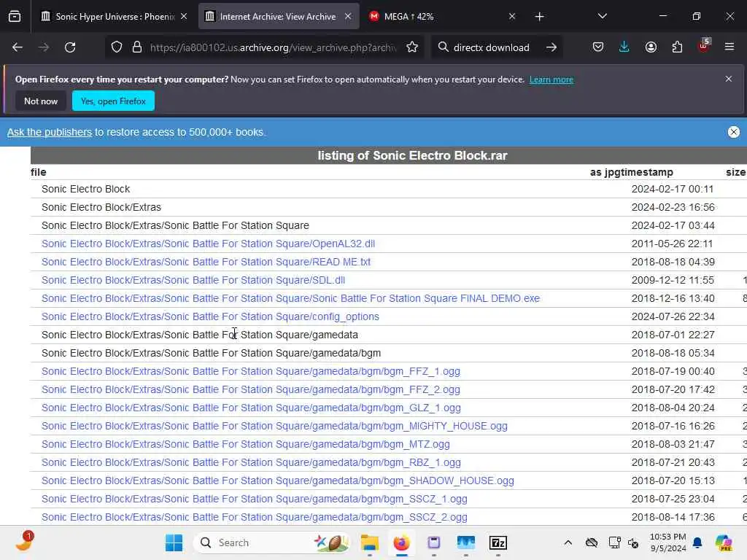Open the clock showing 10:53 PM
Viewport: 747px width, 560px height.
pos(668,542)
